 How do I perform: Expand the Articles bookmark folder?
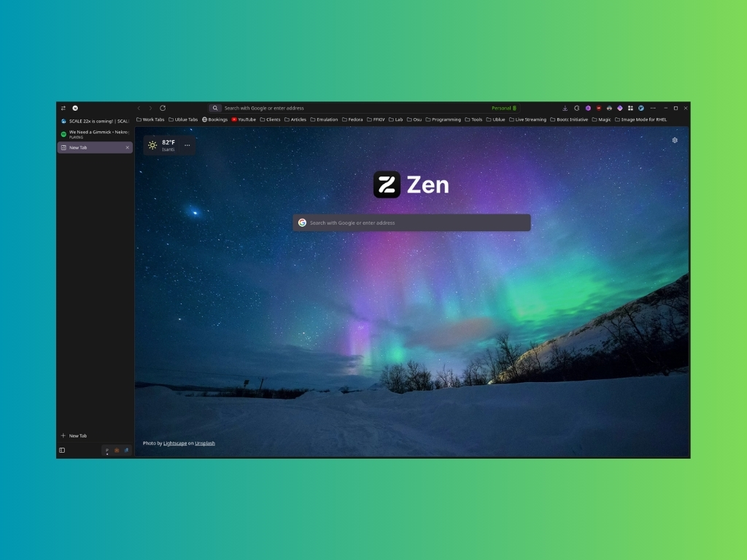(295, 120)
